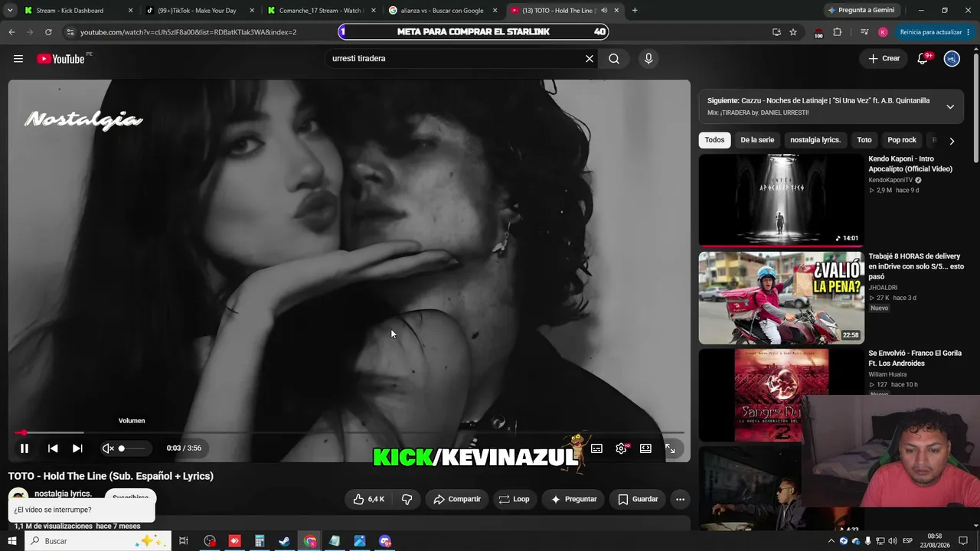Click Pregunta a Gemini
The image size is (980, 551).
click(x=861, y=11)
